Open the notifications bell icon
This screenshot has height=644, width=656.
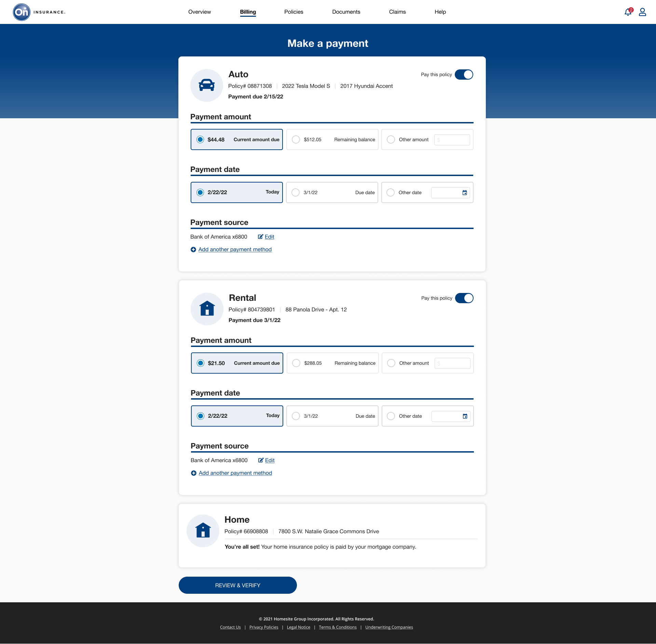pyautogui.click(x=628, y=12)
